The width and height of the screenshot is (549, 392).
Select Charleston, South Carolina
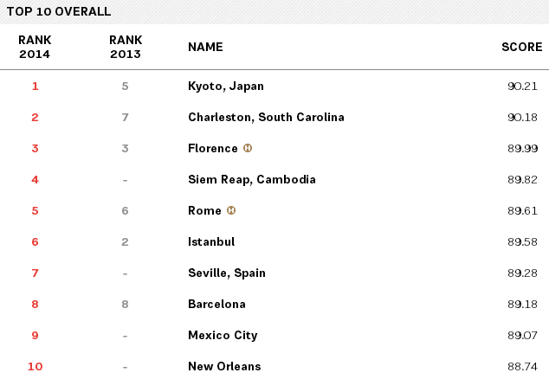[266, 117]
